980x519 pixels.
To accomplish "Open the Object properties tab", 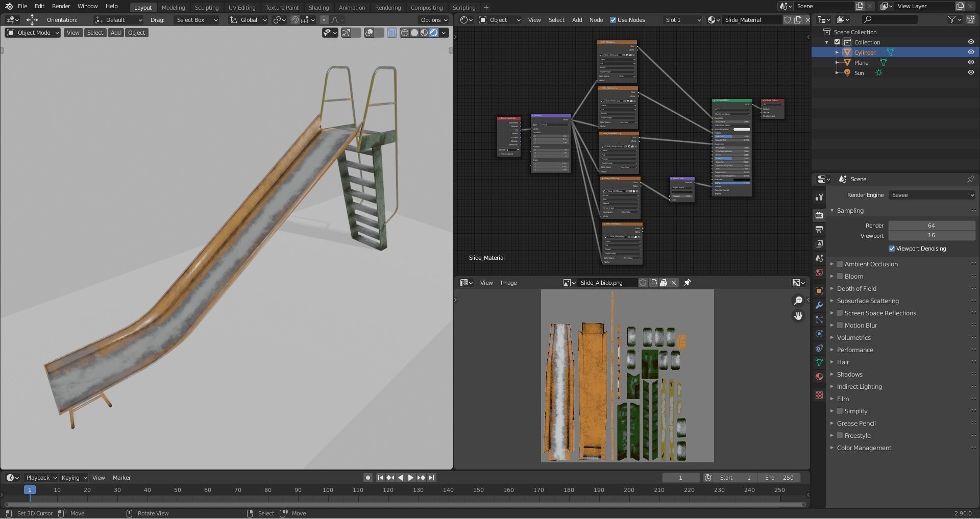I will pos(819,291).
